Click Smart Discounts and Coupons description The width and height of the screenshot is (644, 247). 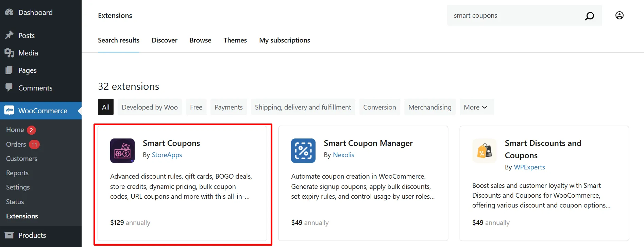click(x=541, y=195)
